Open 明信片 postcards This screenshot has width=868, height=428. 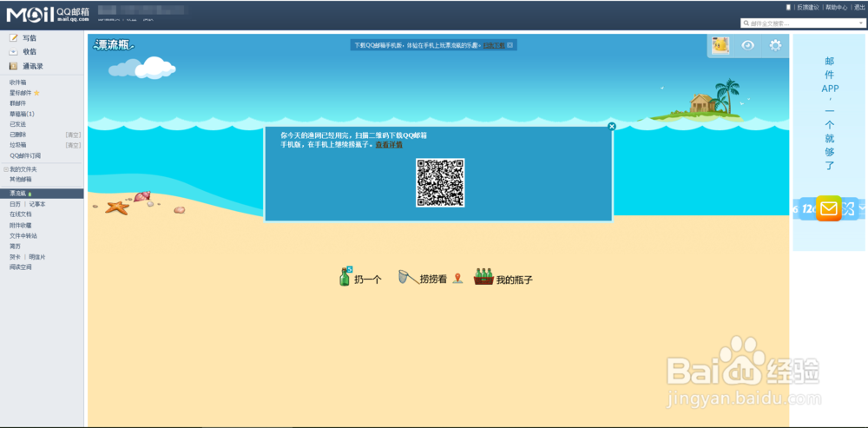click(x=37, y=257)
